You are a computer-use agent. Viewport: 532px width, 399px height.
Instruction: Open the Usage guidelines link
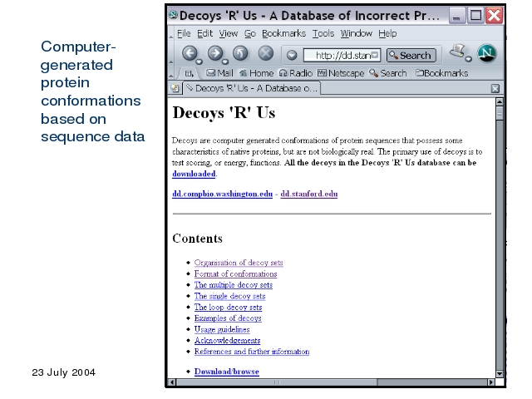[221, 329]
